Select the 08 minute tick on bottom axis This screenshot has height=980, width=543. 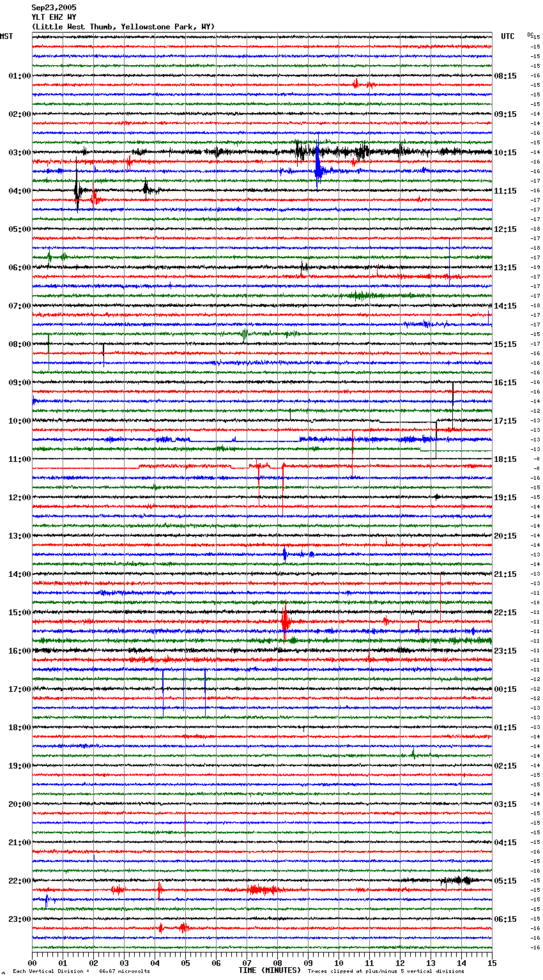coord(278,963)
